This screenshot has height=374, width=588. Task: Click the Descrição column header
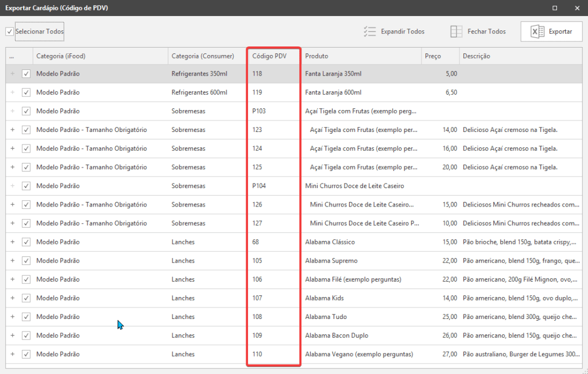[521, 56]
